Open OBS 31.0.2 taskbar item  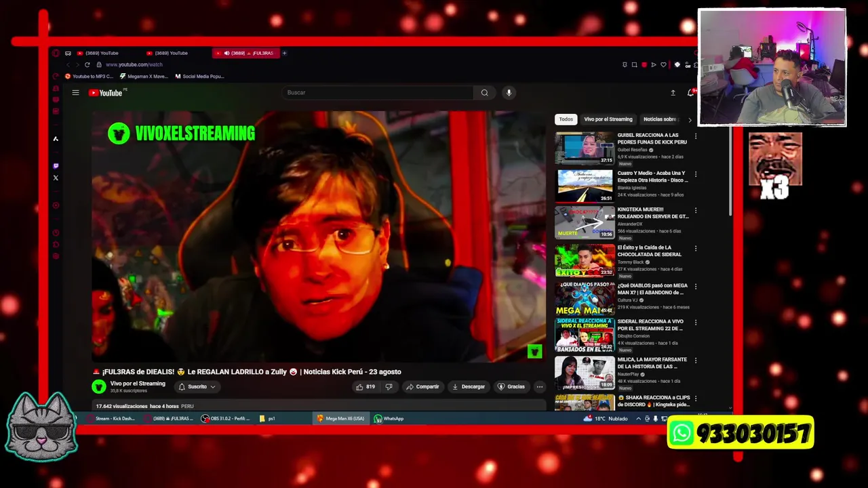(226, 419)
